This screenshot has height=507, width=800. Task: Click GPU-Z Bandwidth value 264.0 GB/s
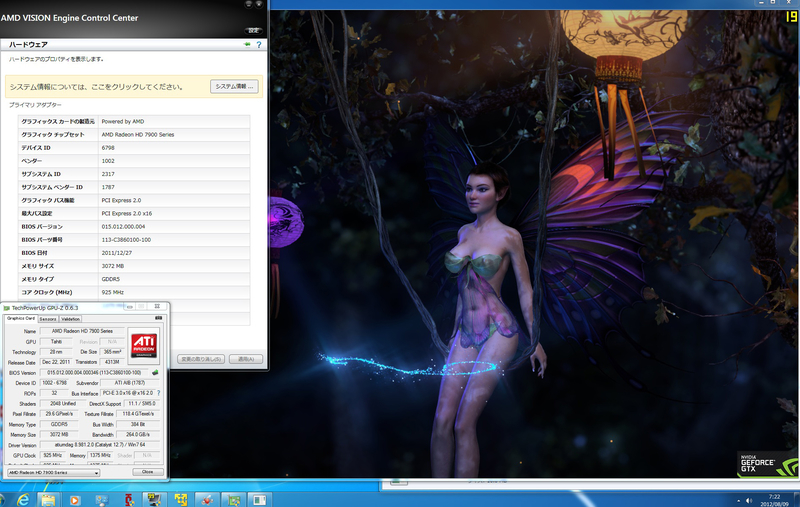point(138,435)
